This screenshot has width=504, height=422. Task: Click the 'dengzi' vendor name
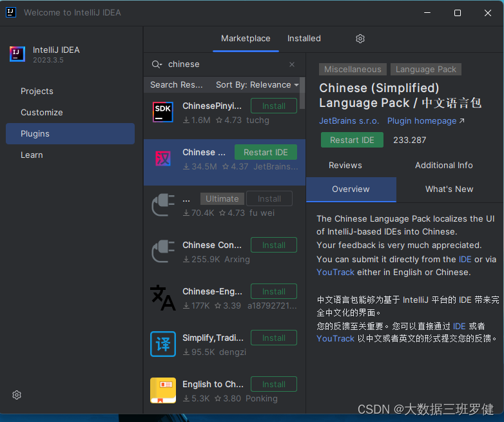point(233,352)
